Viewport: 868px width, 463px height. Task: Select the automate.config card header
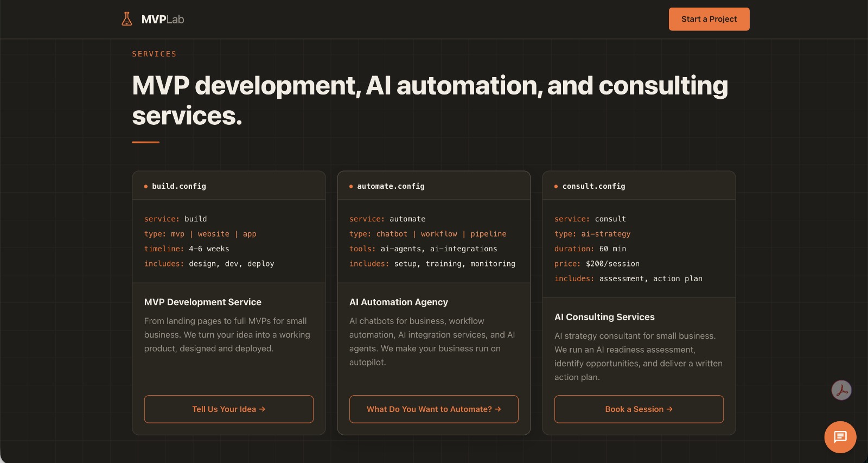(433, 186)
